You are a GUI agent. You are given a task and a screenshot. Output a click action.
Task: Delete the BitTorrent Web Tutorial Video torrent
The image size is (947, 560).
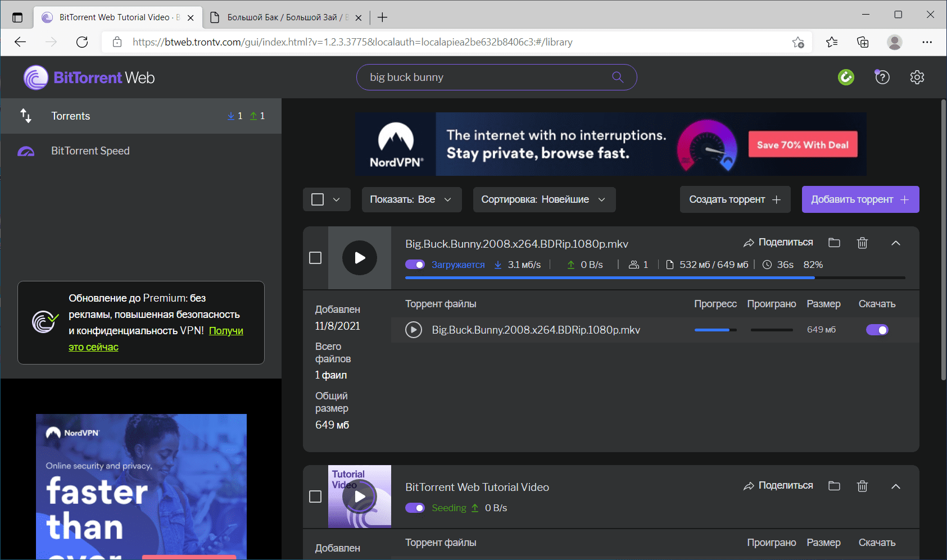tap(862, 486)
